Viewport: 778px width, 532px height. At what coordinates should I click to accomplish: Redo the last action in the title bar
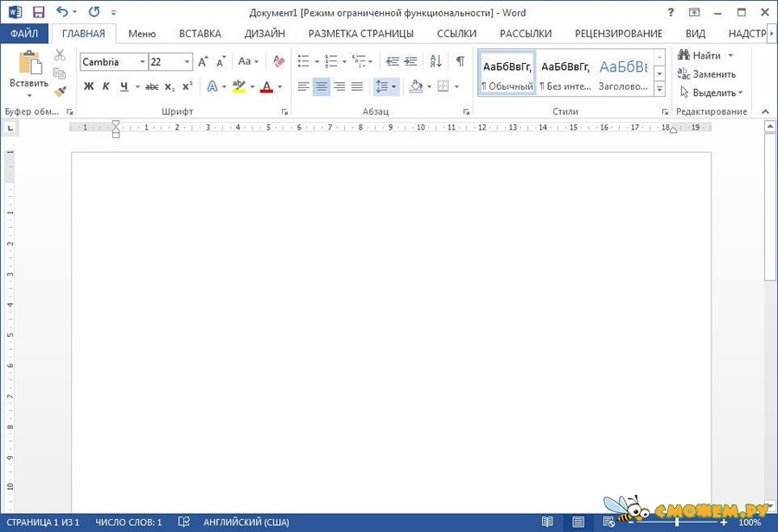pos(93,11)
